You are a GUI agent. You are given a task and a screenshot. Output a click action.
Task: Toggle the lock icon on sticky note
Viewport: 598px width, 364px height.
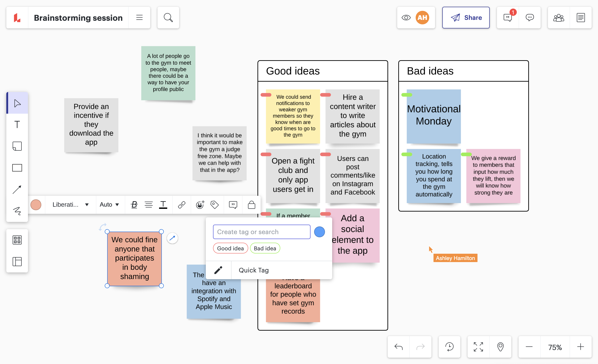[x=252, y=205]
